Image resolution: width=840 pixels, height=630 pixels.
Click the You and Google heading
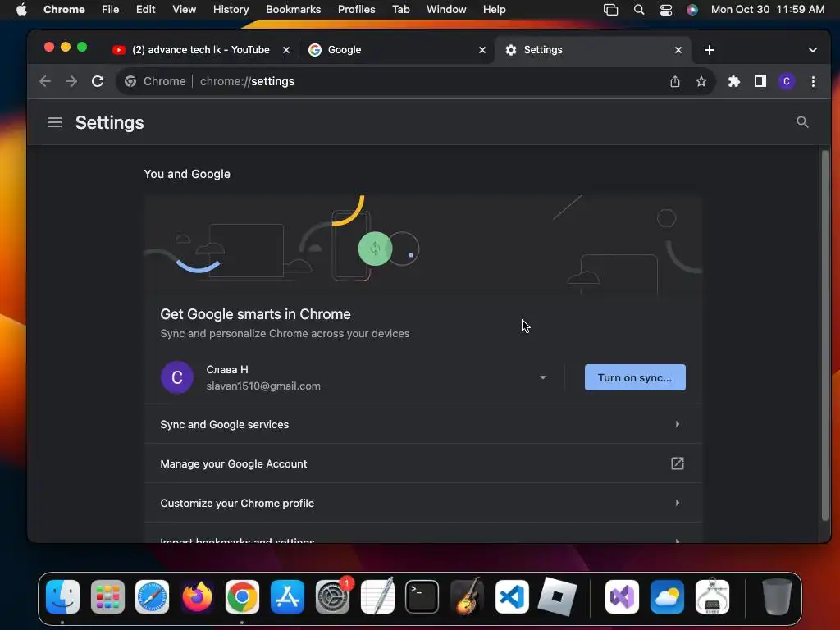point(187,174)
